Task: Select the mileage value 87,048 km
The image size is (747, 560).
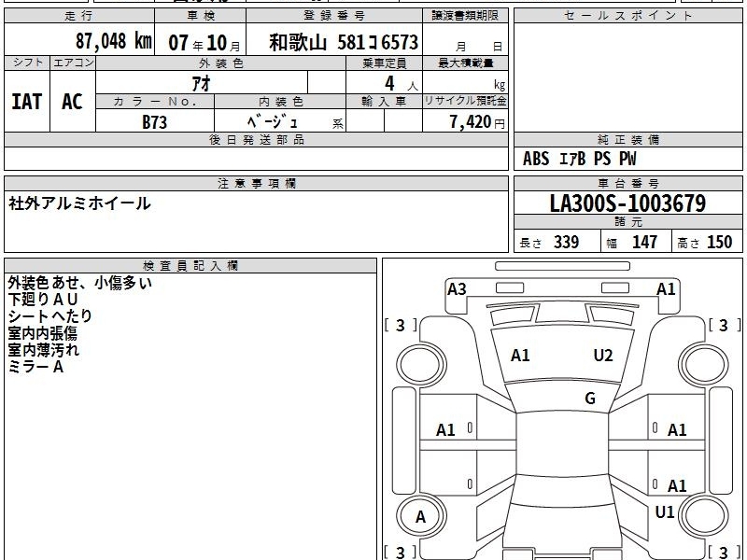Action: point(113,41)
